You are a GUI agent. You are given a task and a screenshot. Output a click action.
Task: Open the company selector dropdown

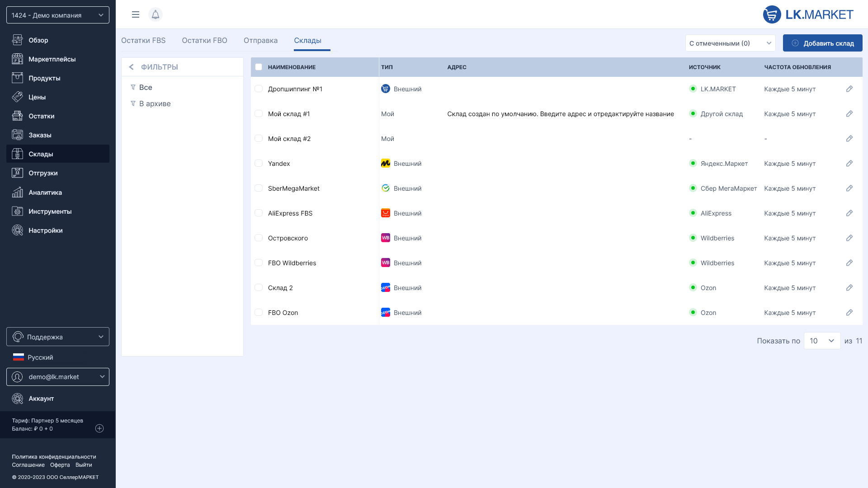coord(58,15)
